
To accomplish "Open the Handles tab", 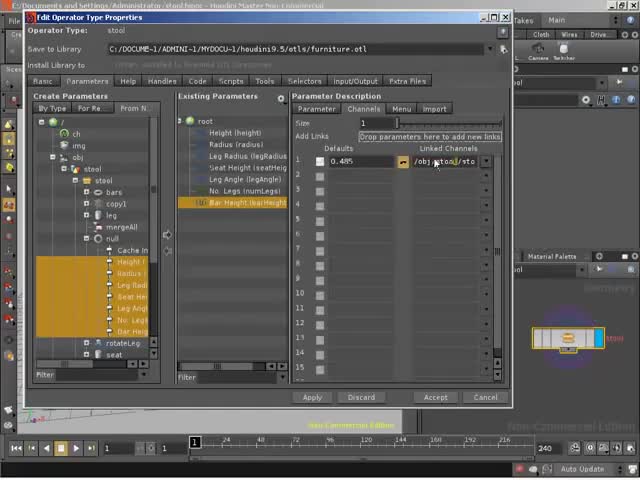I will [x=162, y=81].
